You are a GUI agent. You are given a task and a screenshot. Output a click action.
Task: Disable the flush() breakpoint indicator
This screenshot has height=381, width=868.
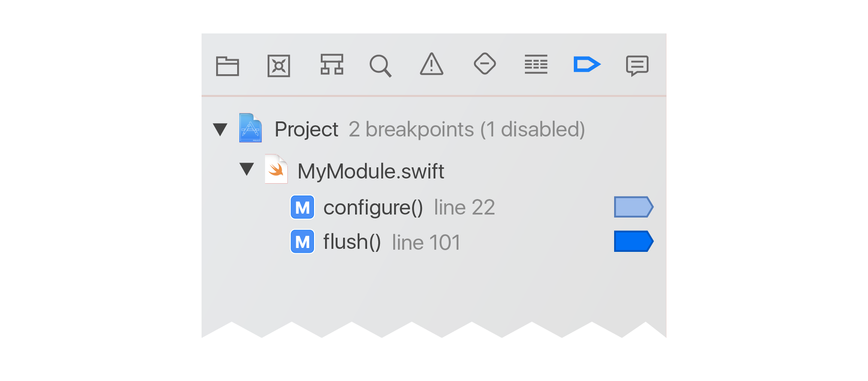(x=633, y=241)
